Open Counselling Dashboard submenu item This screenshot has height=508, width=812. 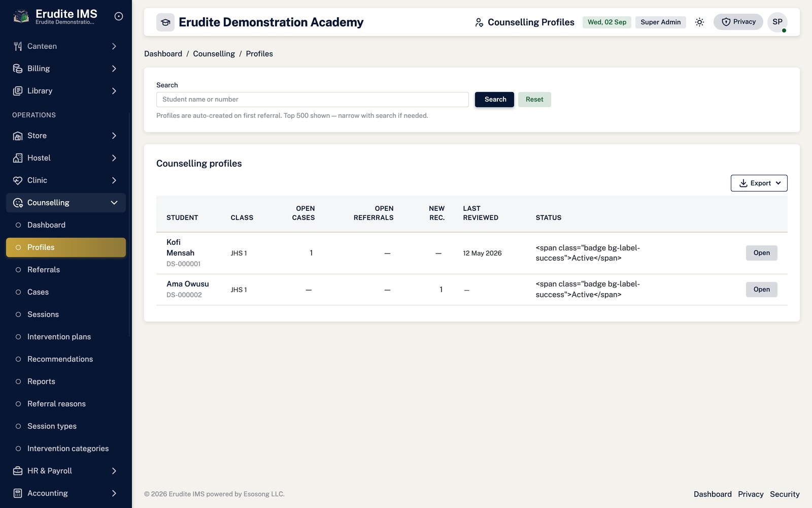click(66, 225)
